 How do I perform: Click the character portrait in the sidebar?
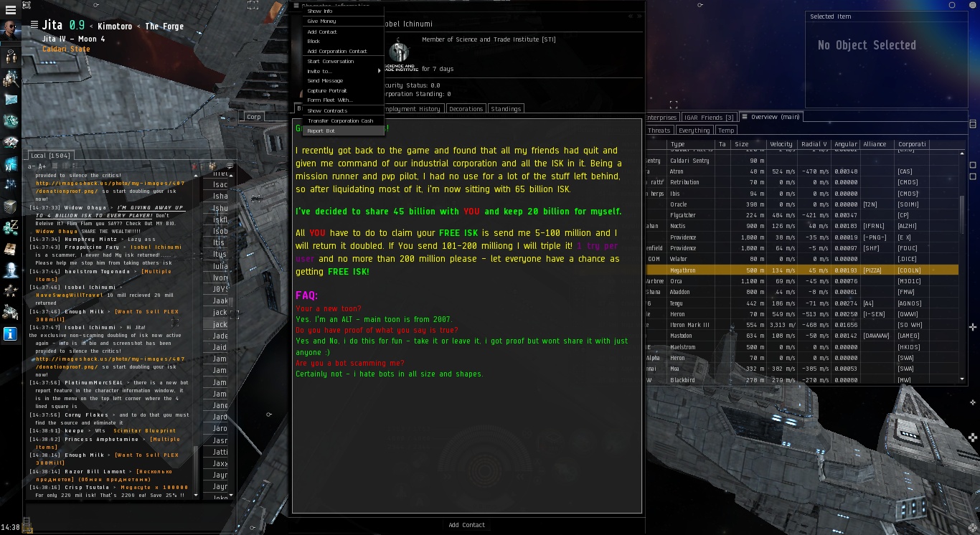tap(11, 30)
